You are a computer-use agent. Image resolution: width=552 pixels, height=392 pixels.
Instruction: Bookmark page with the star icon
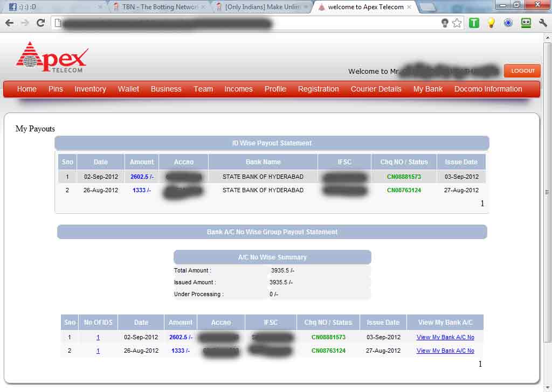pos(457,23)
